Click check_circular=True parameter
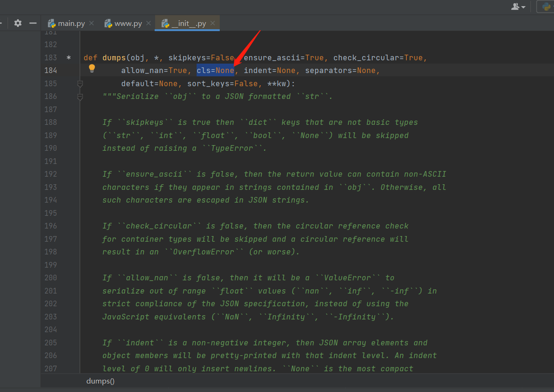This screenshot has width=554, height=392. tap(378, 57)
